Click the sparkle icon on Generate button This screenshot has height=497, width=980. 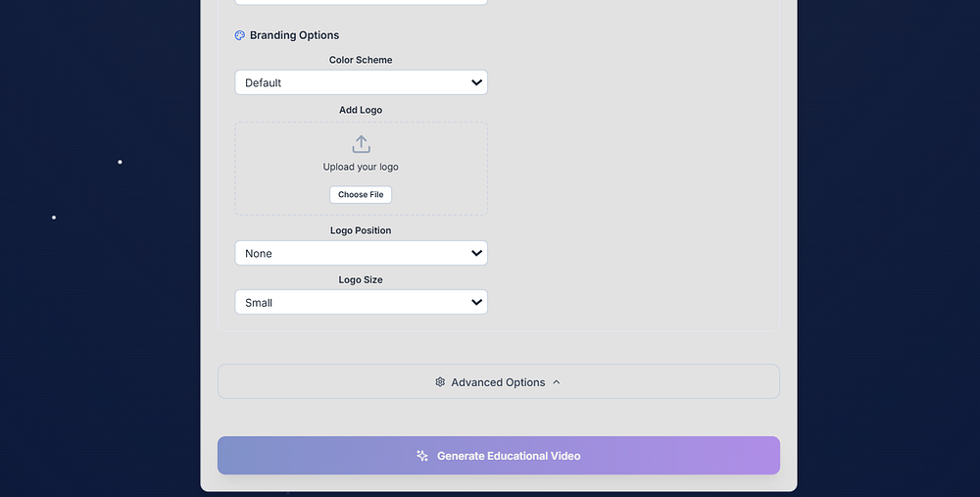(x=422, y=456)
